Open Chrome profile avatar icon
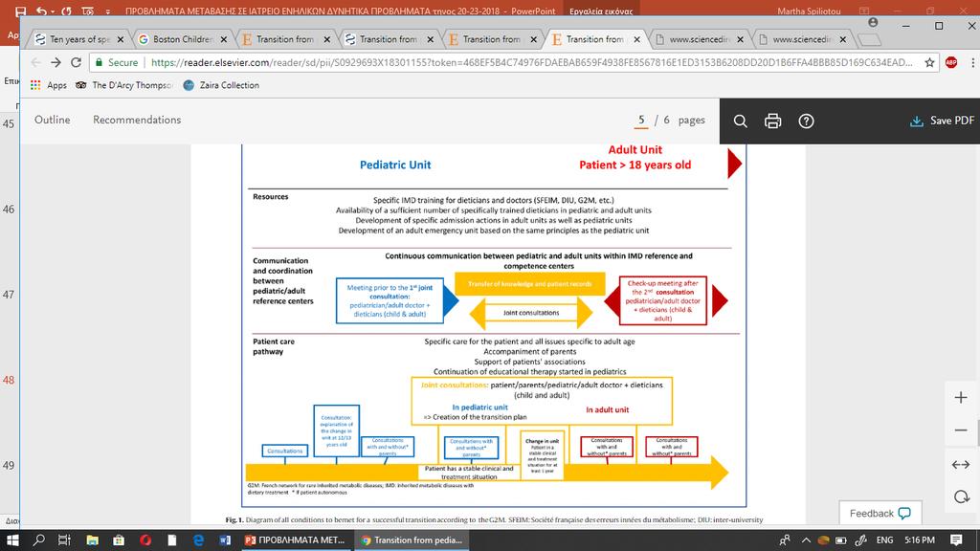 [x=873, y=23]
